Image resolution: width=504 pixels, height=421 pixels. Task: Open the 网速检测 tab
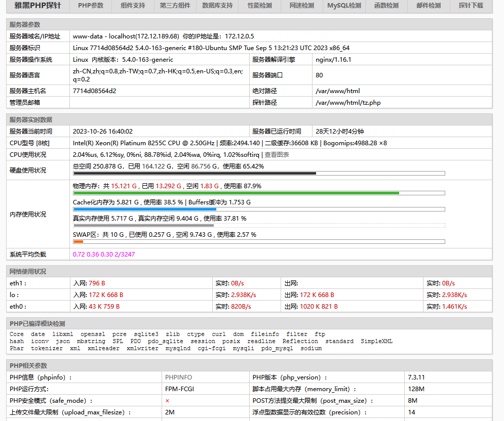[302, 6]
